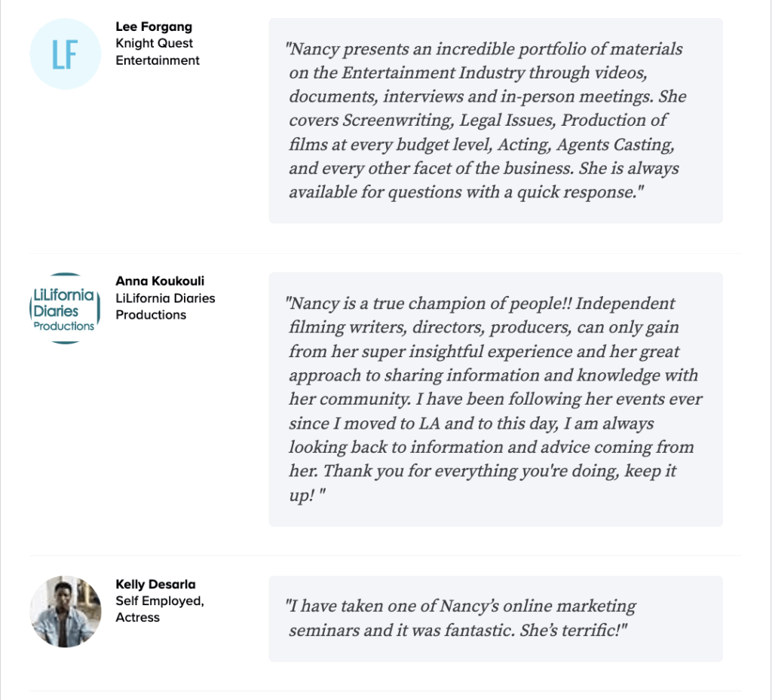Viewport: 772px width, 700px height.
Task: Select the name Kelly Desarla
Action: (x=155, y=584)
